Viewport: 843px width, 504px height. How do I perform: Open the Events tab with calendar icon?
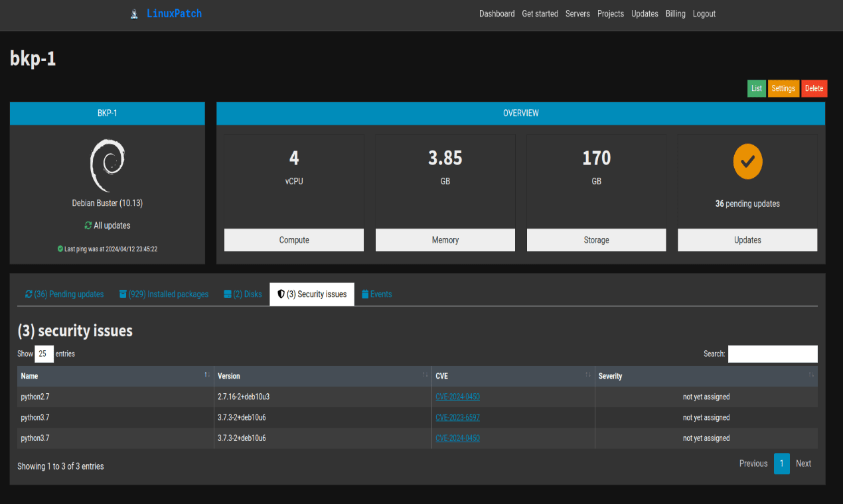(376, 294)
